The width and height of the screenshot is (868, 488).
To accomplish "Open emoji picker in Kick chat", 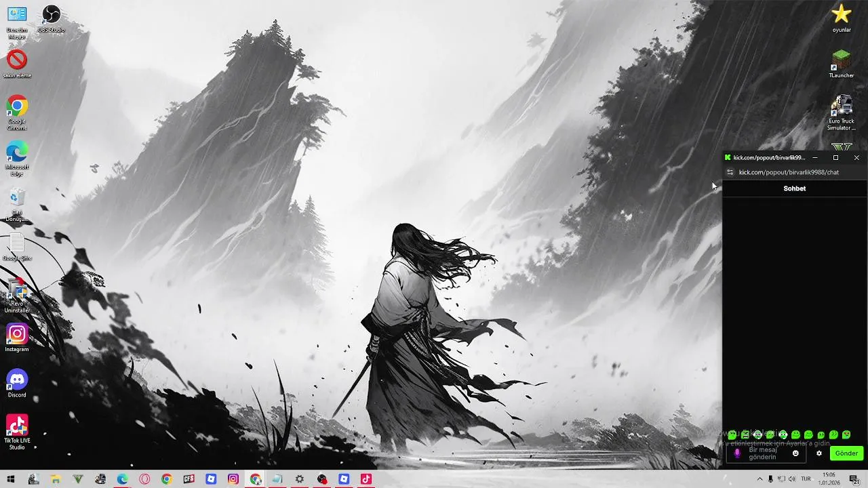I will coord(795,453).
